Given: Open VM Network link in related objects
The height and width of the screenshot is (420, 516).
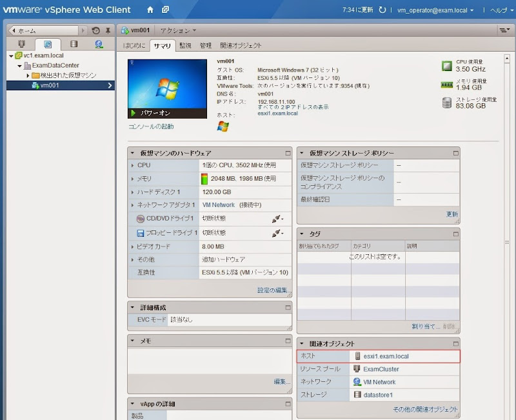Looking at the screenshot, I should (379, 382).
